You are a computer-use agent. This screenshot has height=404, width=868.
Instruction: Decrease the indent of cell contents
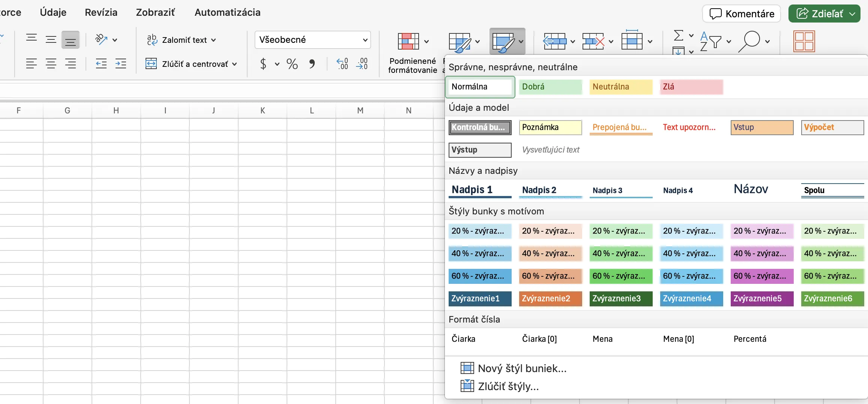pos(101,64)
